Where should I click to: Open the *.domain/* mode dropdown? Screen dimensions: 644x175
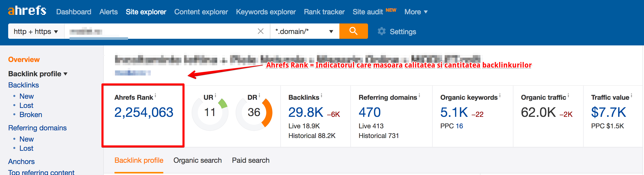305,31
